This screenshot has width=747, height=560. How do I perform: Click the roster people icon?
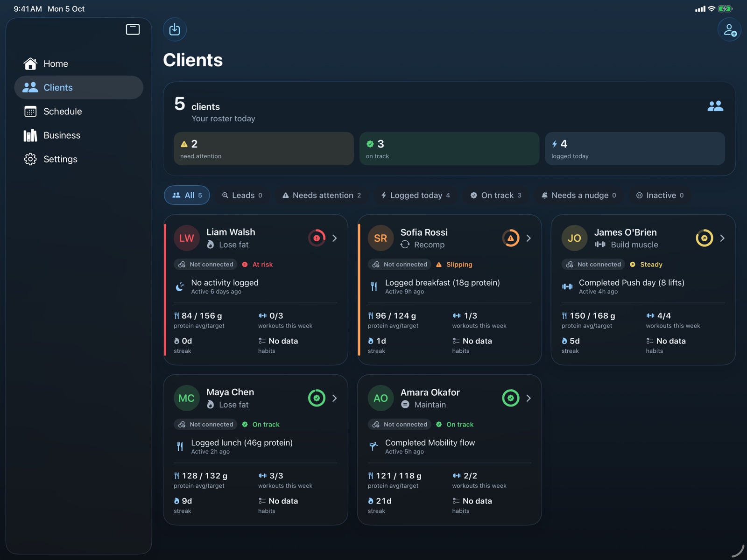point(715,106)
